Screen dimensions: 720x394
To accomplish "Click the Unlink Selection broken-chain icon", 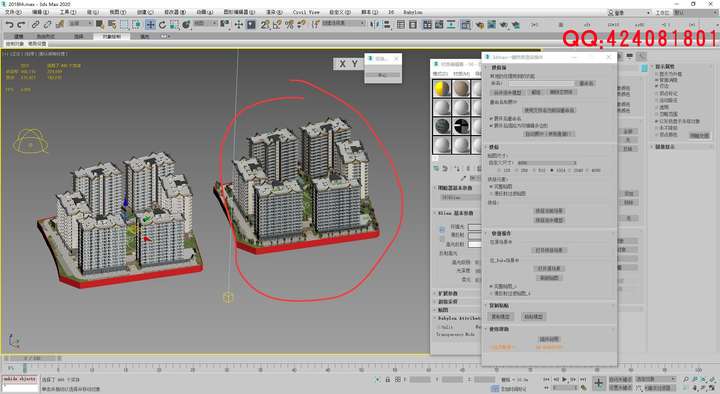I will coord(47,24).
